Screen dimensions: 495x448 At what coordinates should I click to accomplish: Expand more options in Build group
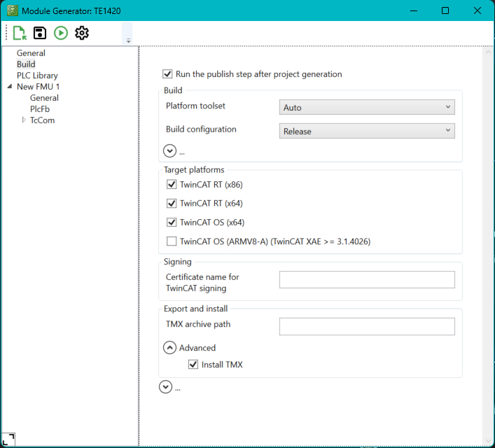[169, 150]
